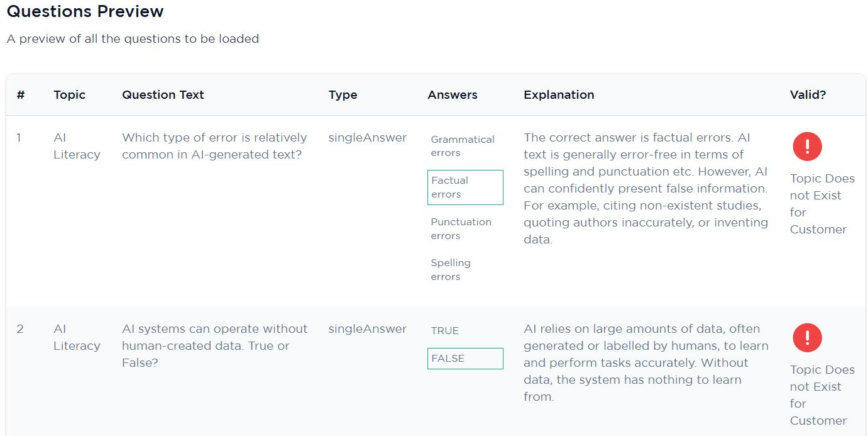Click the 'Answers' column header
The height and width of the screenshot is (436, 868).
click(x=453, y=95)
